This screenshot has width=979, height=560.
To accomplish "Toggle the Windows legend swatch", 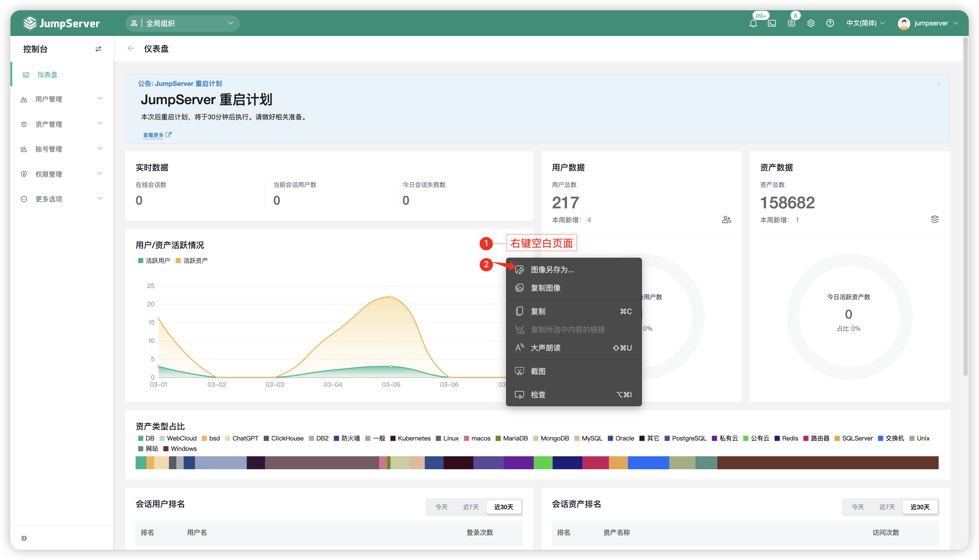I will coord(166,448).
